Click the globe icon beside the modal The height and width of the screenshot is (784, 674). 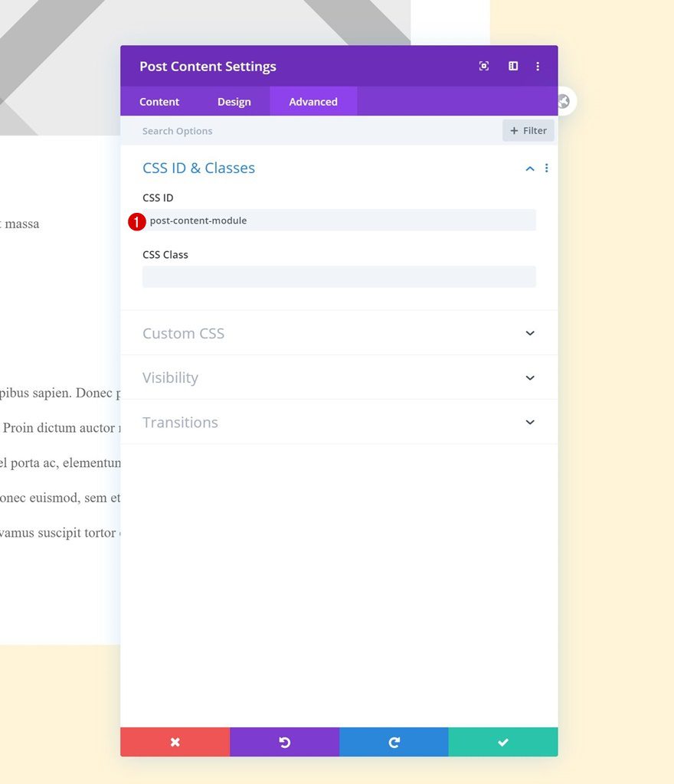click(x=564, y=102)
